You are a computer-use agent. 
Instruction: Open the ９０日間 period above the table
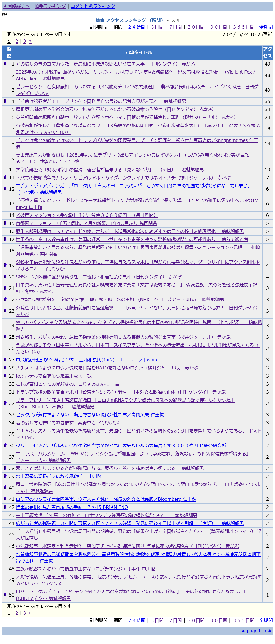(x=219, y=27)
